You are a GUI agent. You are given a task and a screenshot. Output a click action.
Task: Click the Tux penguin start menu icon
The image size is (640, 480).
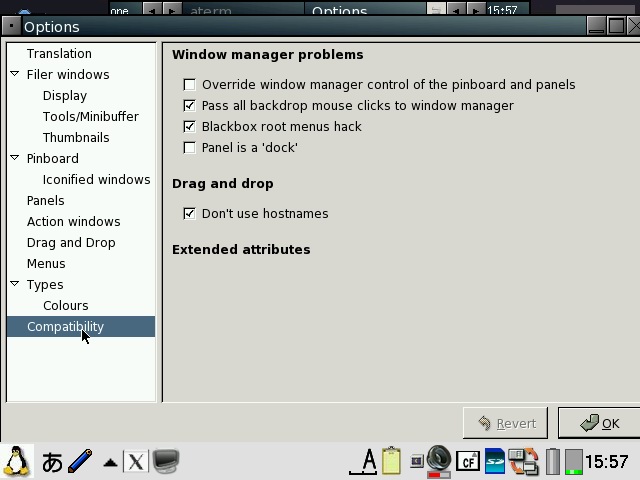click(17, 461)
